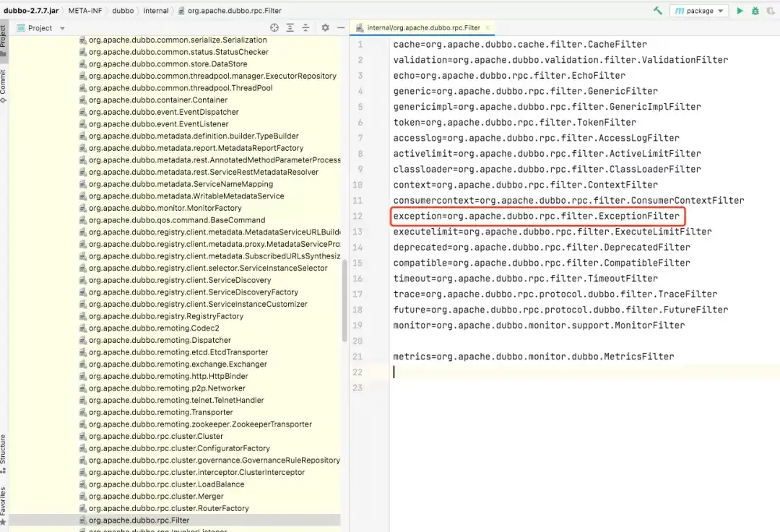780x532 pixels.
Task: Click the Project panel vertical scrollbar
Action: [x=344, y=301]
